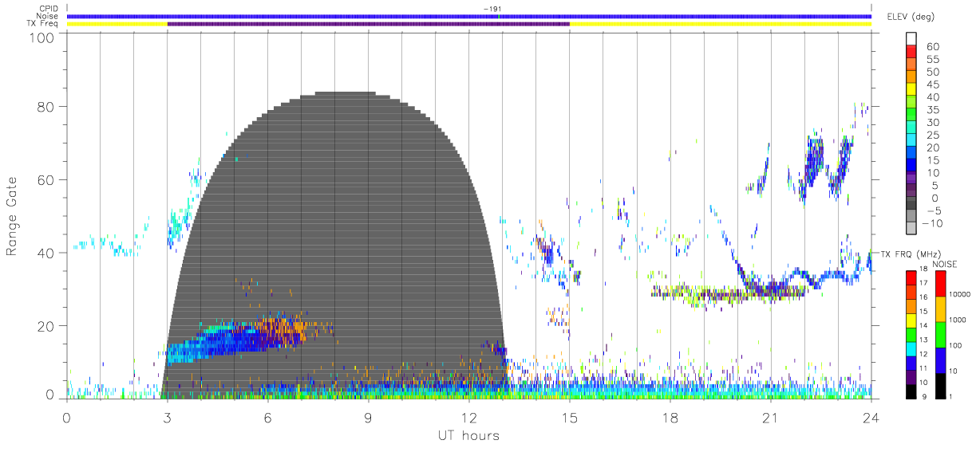This screenshot has width=980, height=452.
Task: Click the CPID label at top left
Action: (49, 9)
